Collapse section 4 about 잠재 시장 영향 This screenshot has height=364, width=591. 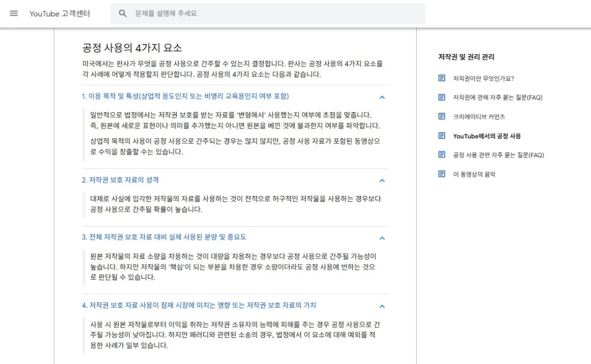(x=382, y=306)
